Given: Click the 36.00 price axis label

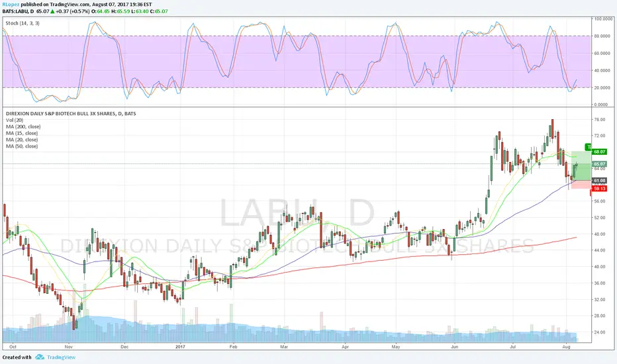Looking at the screenshot, I should (600, 283).
